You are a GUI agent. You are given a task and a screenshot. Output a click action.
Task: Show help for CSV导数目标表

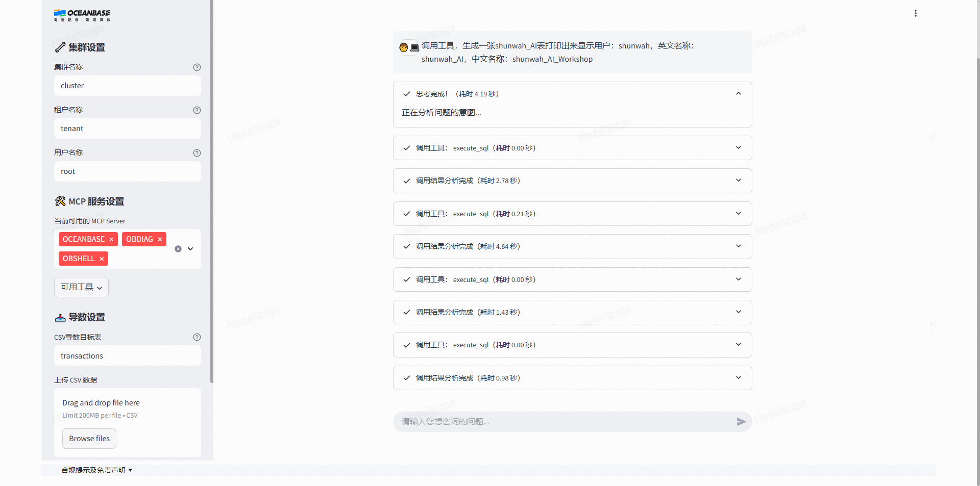click(x=197, y=337)
